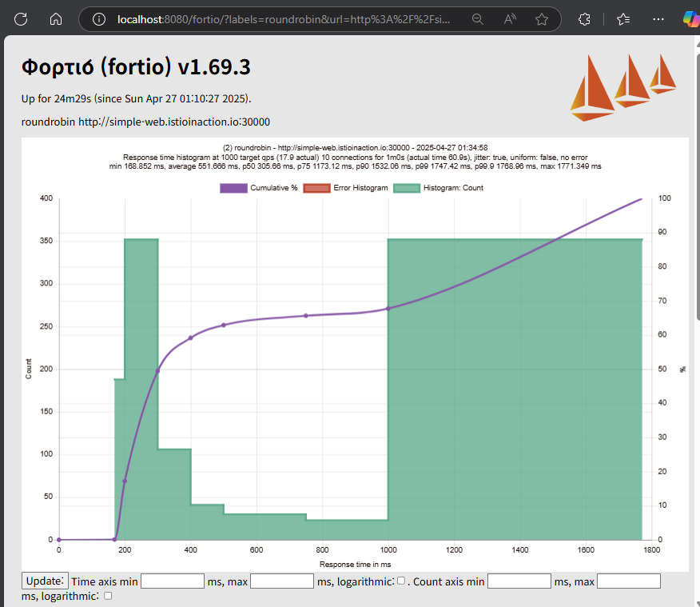The image size is (700, 607).
Task: Focus Time axis min input field
Action: coord(173,581)
